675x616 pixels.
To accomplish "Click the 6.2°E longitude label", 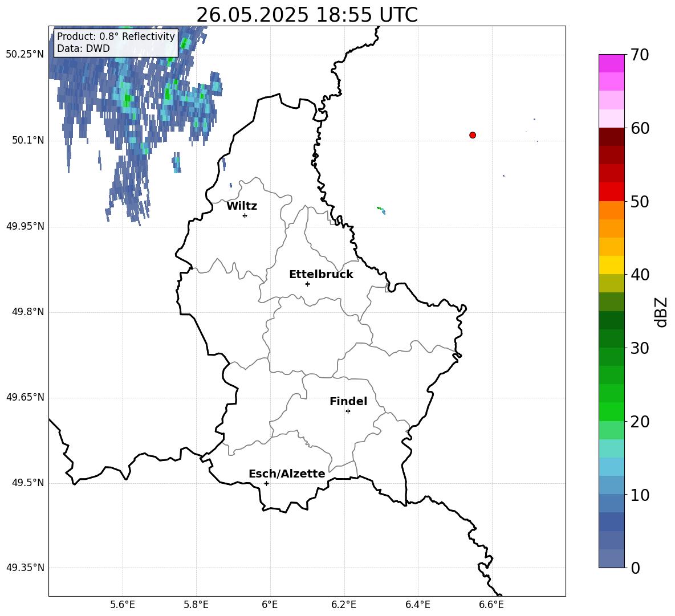I will click(x=344, y=605).
